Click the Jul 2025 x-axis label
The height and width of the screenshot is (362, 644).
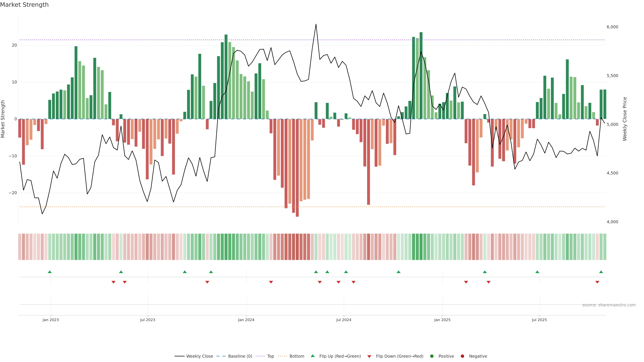point(539,320)
